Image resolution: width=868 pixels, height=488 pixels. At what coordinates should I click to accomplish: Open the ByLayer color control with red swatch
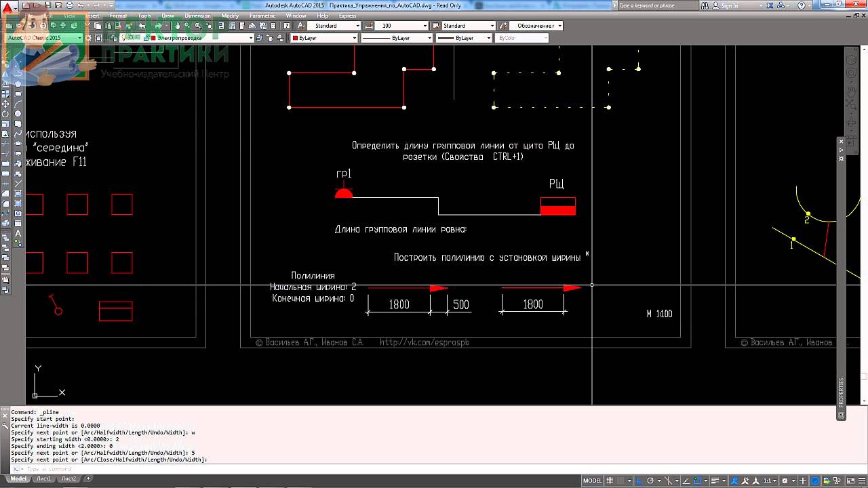[325, 38]
